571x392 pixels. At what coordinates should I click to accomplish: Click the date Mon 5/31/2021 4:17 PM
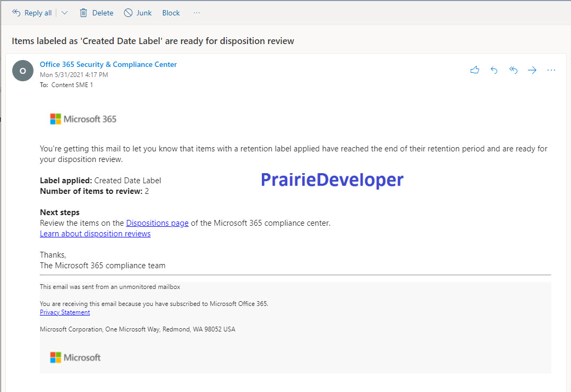point(74,75)
